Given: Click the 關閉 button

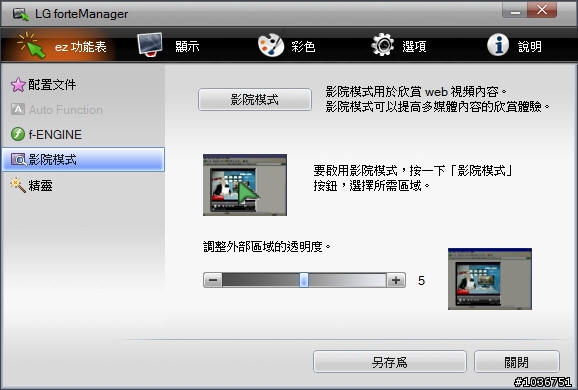Looking at the screenshot, I should [x=516, y=362].
